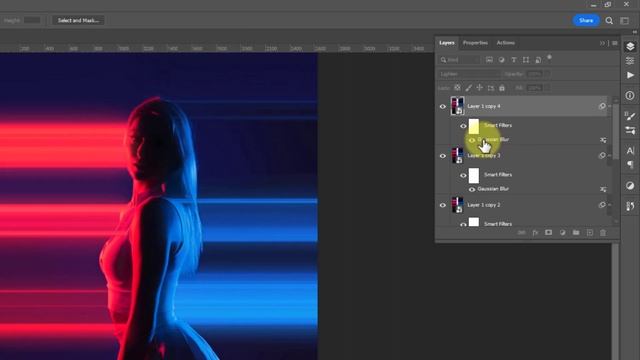Filter layers by adjustment layers icon
Image resolution: width=640 pixels, height=360 pixels.
point(501,60)
